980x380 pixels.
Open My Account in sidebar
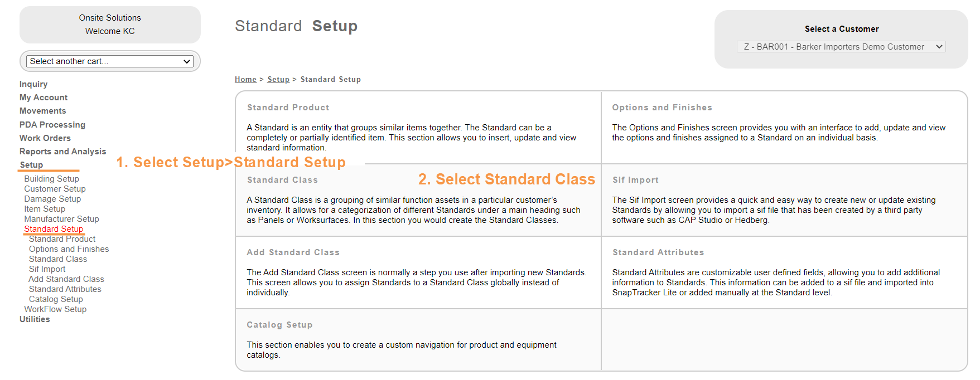coord(44,98)
